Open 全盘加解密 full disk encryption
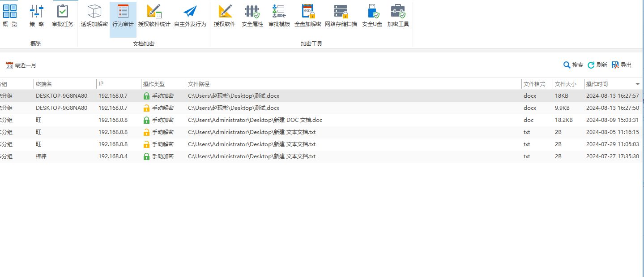Viewport: 644px width, 277px height. click(x=308, y=16)
